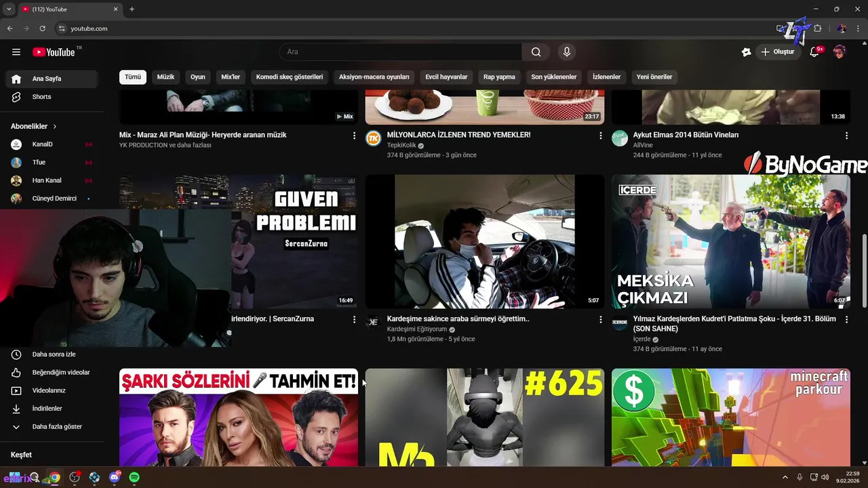Open options for SercanZurna video
868x488 pixels.
(x=354, y=319)
